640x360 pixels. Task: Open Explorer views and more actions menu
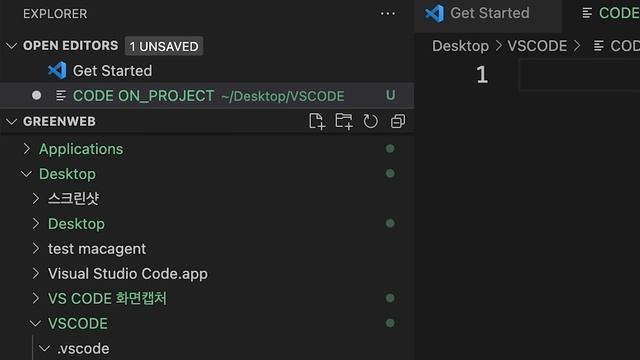(x=387, y=13)
